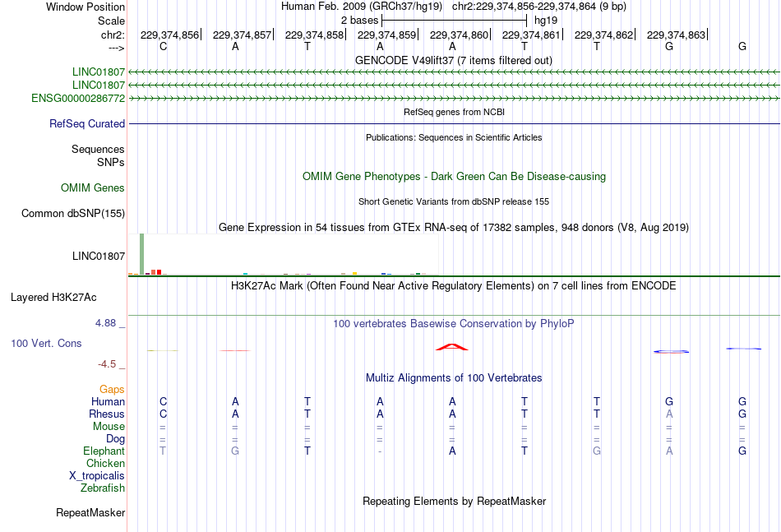Select the Sequences publications track label
781x532 pixels.
pos(98,149)
